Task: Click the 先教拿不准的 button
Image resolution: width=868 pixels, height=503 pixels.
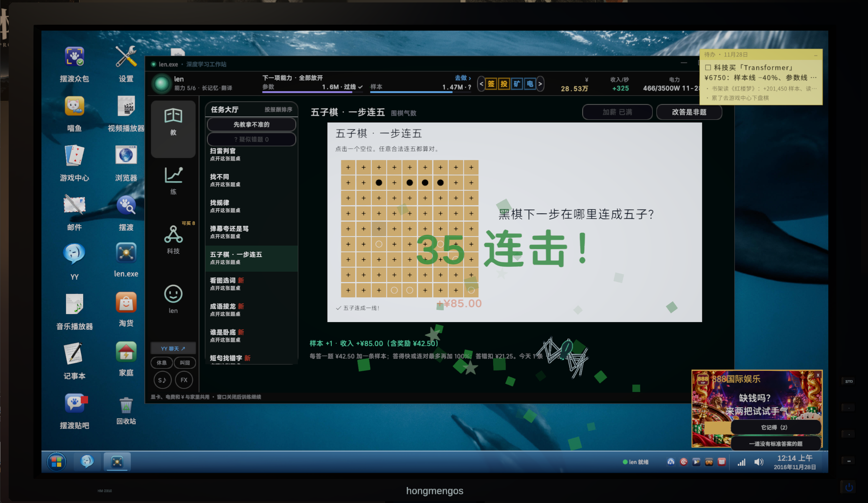Action: (251, 125)
